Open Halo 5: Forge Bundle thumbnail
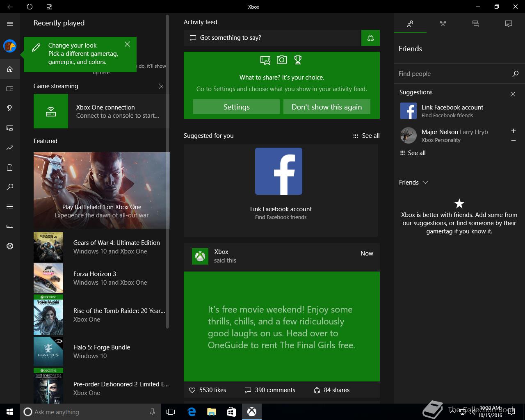 tap(48, 352)
